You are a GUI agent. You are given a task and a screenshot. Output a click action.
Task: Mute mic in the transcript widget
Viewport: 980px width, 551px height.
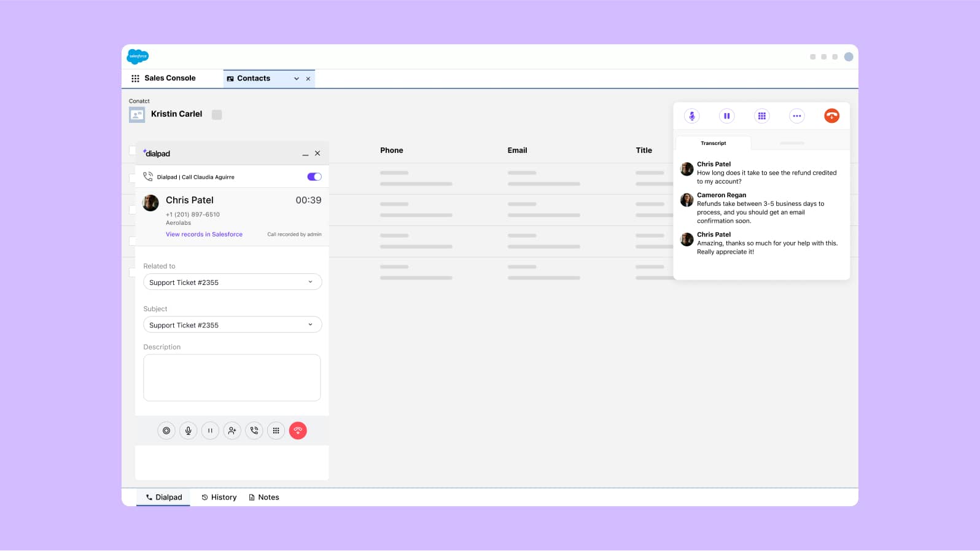[x=691, y=116]
